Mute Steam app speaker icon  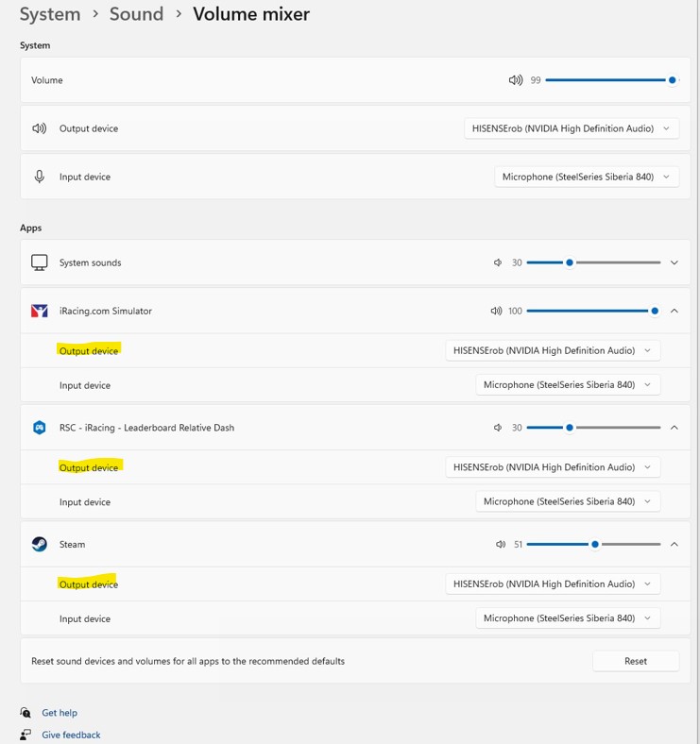501,544
